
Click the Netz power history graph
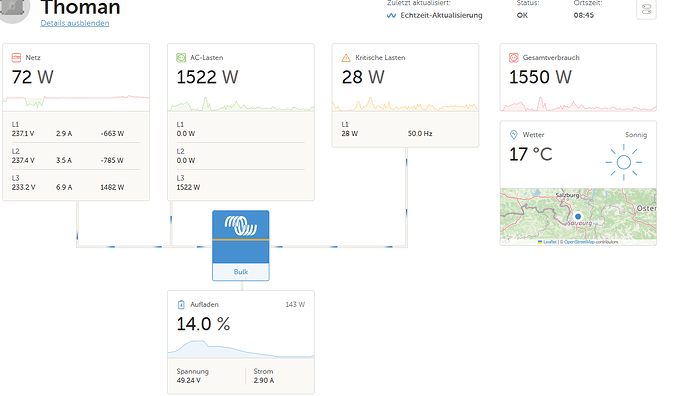[76, 102]
